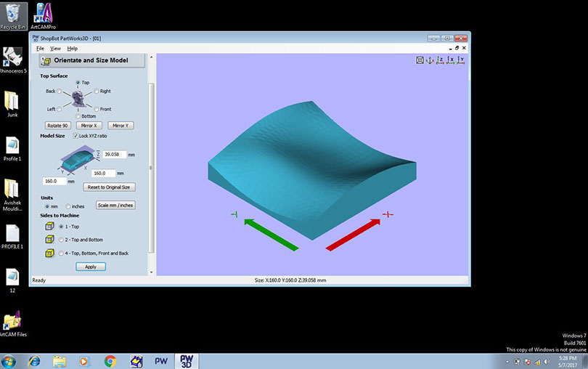Image resolution: width=588 pixels, height=369 pixels.
Task: View model down the Z axis
Action: (440, 60)
